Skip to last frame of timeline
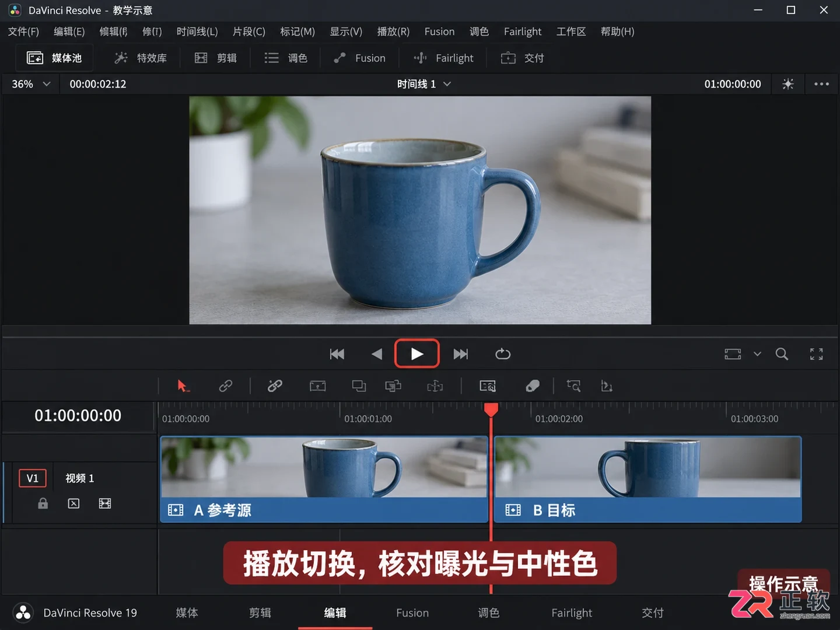The width and height of the screenshot is (840, 630). [461, 354]
